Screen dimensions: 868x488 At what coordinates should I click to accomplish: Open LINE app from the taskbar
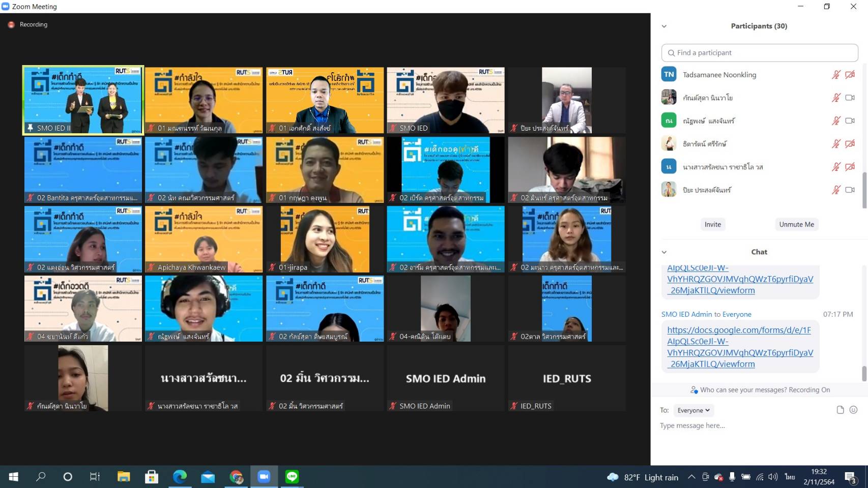(x=292, y=476)
